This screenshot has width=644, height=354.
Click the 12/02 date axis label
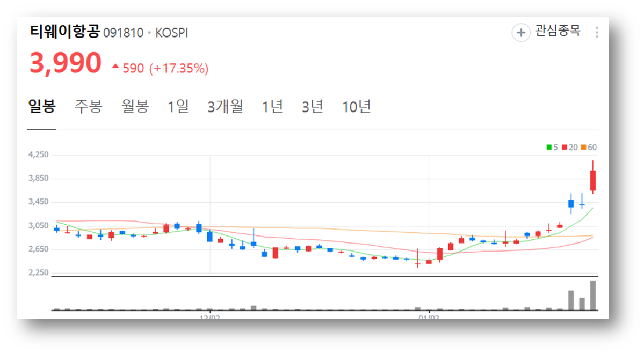(x=210, y=317)
